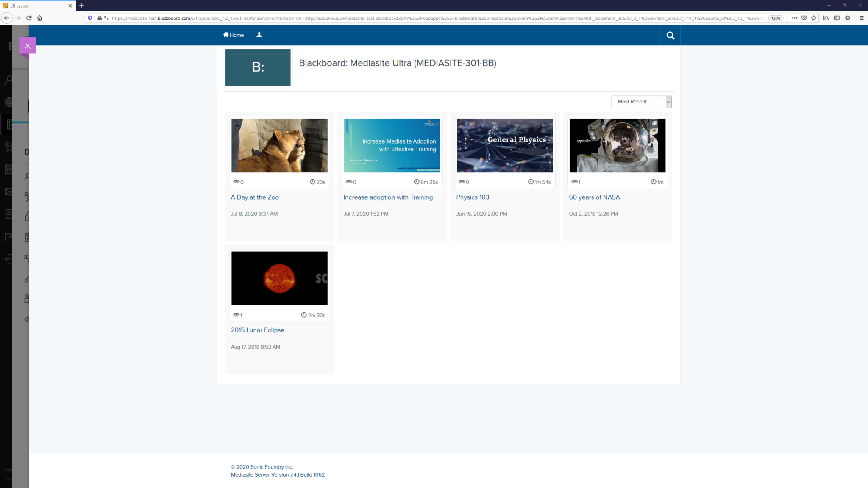Click the Pocket save icon in address bar
The image size is (868, 488).
804,18
